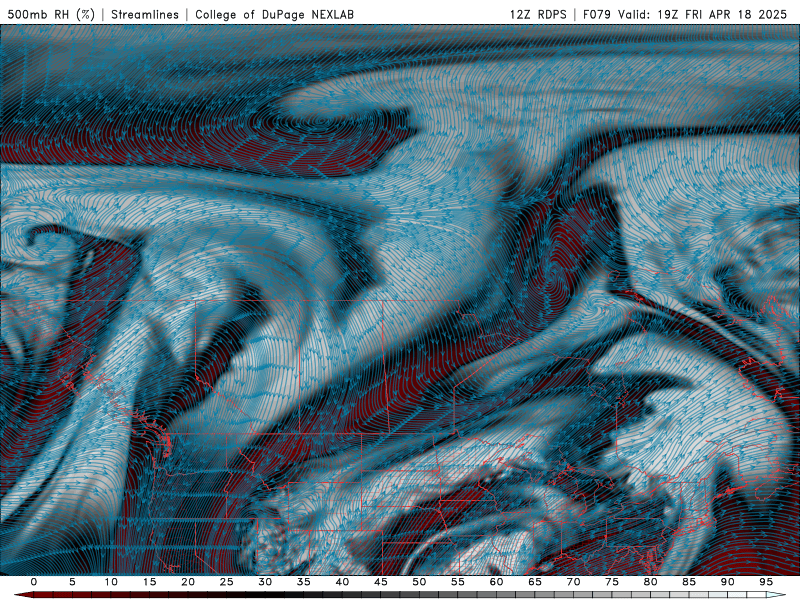Screen dimensions: 800x600
Task: Click the colorbar label "0"
Action: click(34, 582)
